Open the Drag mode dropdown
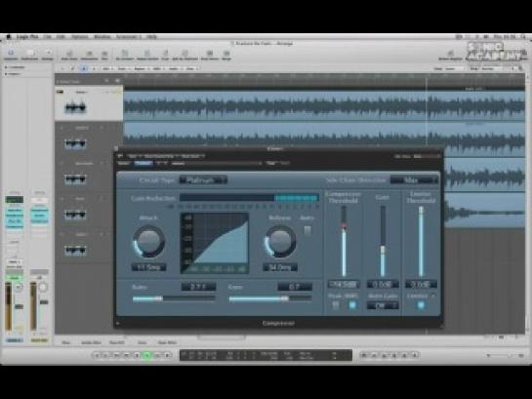Image resolution: width=532 pixels, height=399 pixels. [x=491, y=68]
